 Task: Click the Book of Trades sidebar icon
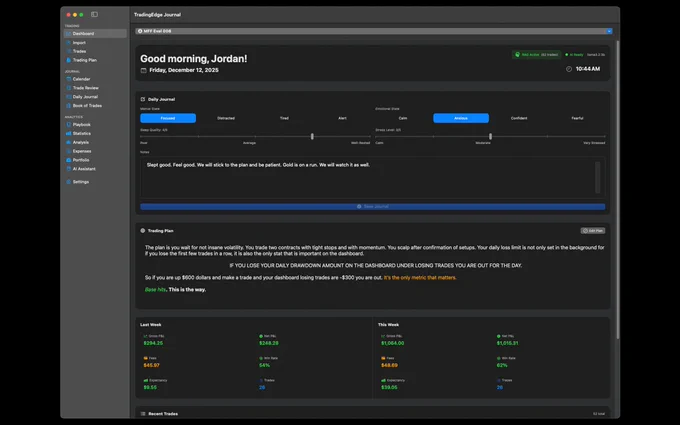coord(69,105)
